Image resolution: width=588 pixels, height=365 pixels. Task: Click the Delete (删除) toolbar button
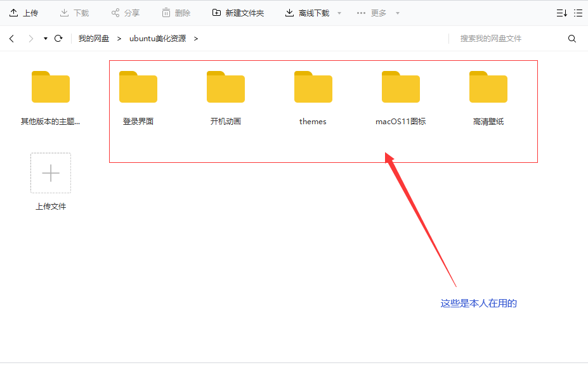coord(176,13)
